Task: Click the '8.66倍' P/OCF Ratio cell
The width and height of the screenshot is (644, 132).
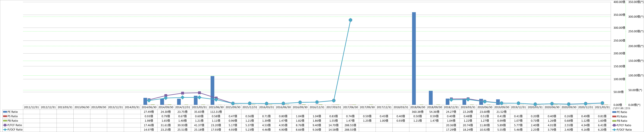Action: [x=300, y=130]
